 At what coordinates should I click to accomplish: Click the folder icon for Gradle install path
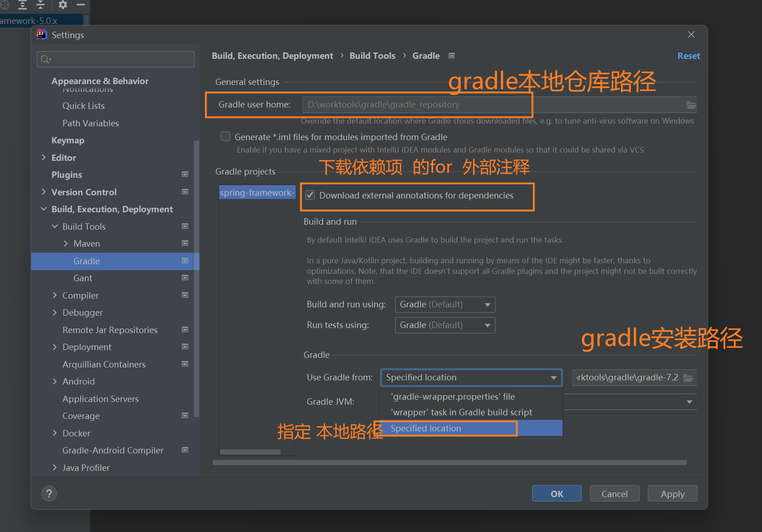tap(688, 378)
